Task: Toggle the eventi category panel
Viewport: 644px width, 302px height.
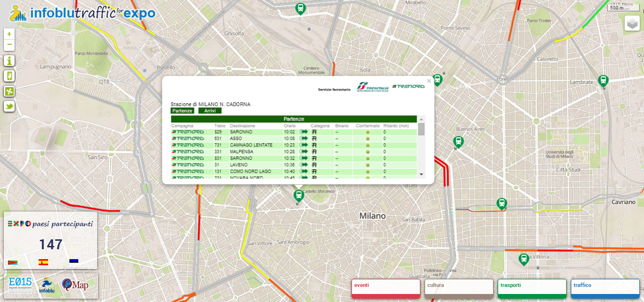Action: tap(385, 288)
